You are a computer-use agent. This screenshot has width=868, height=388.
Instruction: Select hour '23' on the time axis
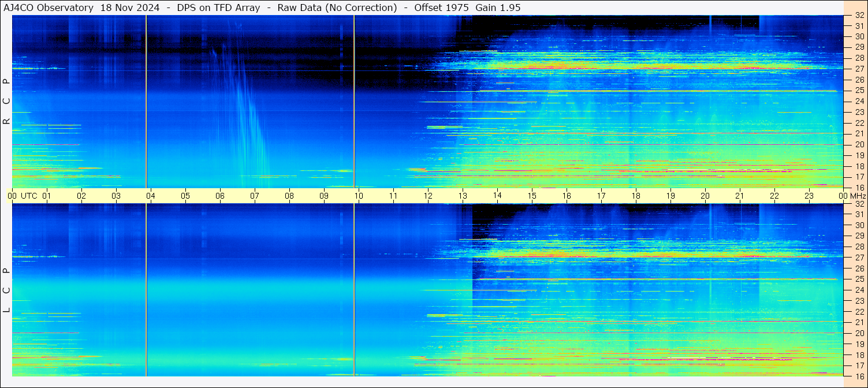click(809, 196)
